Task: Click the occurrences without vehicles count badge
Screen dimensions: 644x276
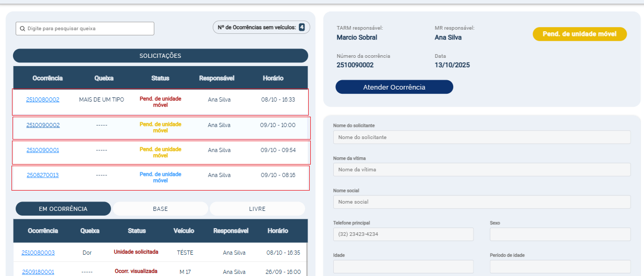Action: (301, 27)
